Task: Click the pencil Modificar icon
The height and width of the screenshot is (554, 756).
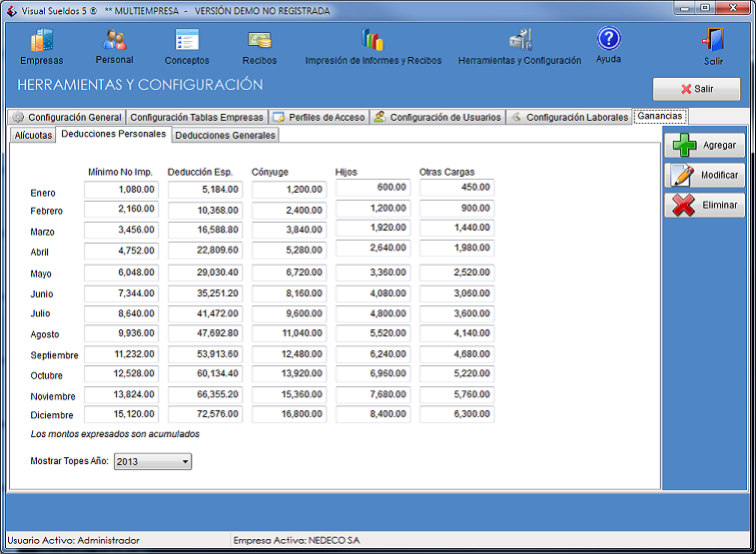Action: [683, 175]
